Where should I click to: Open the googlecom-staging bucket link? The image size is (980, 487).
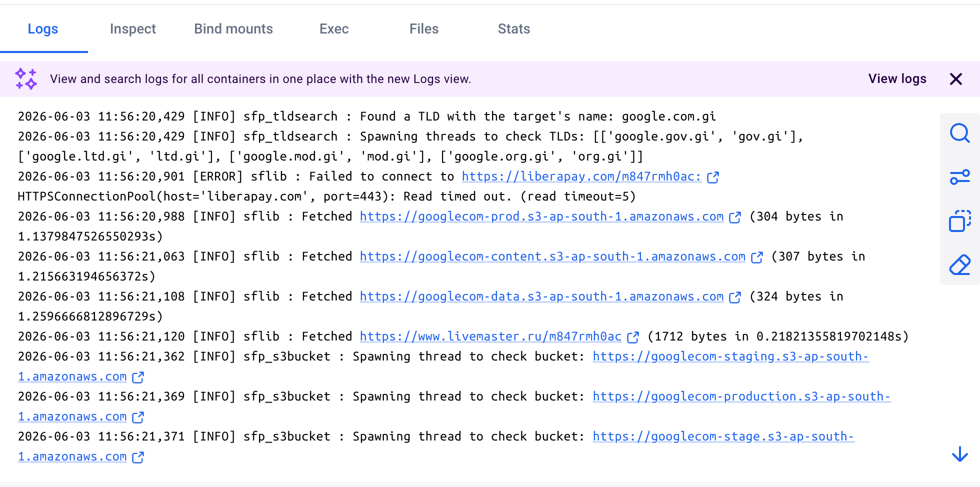pos(730,356)
